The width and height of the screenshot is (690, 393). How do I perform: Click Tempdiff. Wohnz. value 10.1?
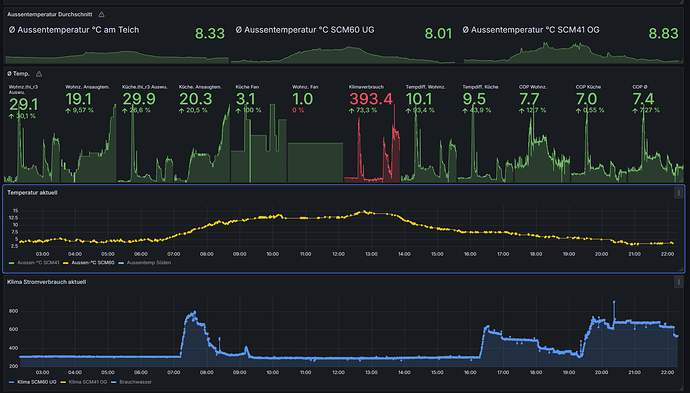419,99
